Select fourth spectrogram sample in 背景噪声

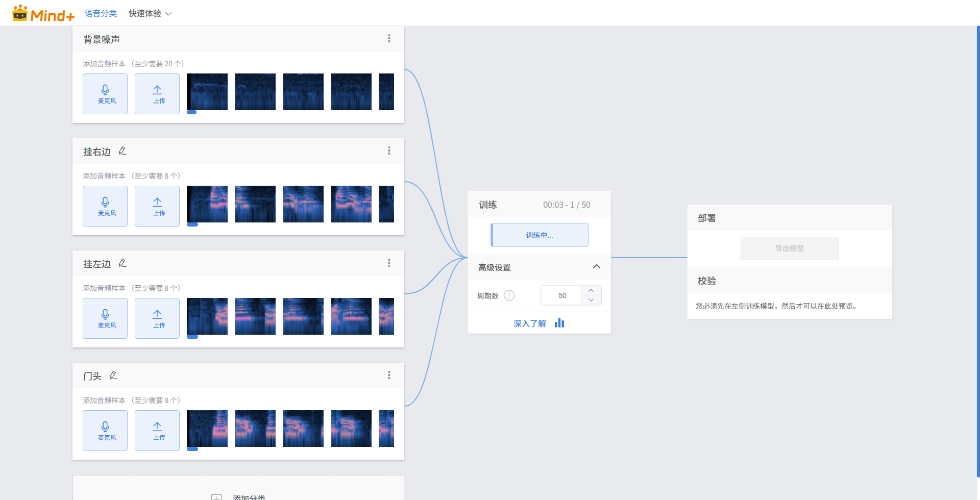click(x=351, y=92)
